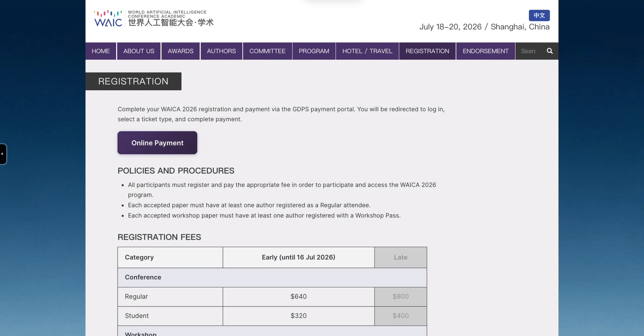Click the REGISTRATION FEES heading
Screen dimensions: 644x336
[159, 237]
